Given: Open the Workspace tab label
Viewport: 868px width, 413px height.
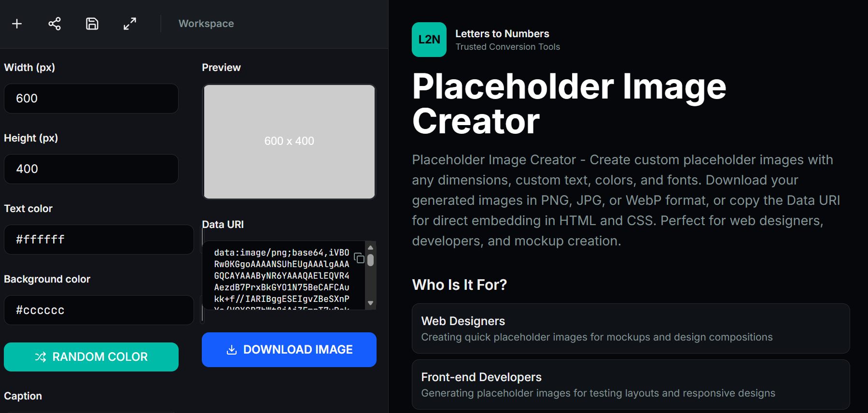Looking at the screenshot, I should pos(206,24).
